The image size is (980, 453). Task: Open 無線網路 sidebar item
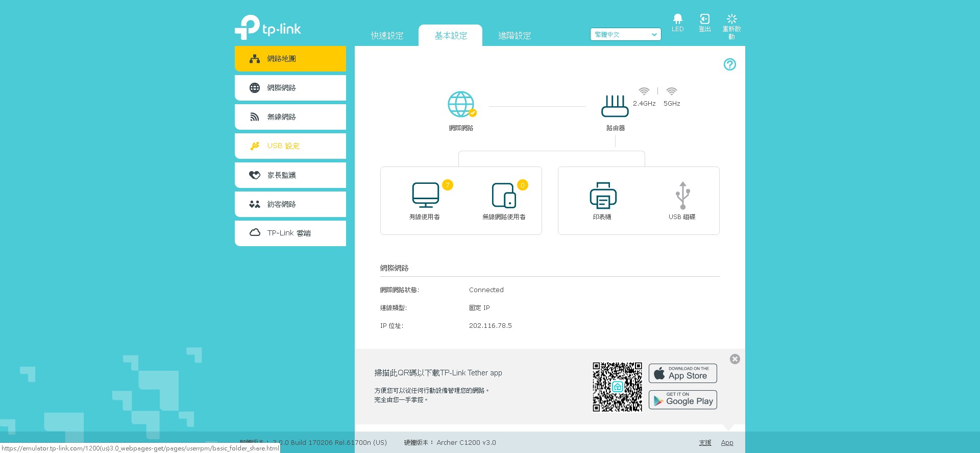tap(290, 117)
